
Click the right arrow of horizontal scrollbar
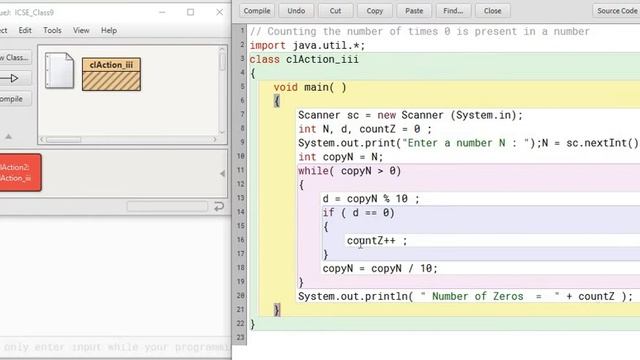point(215,140)
